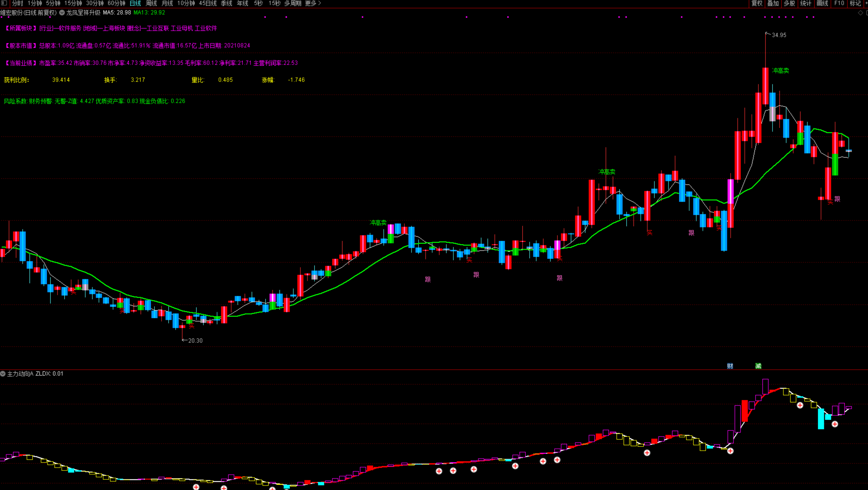The width and height of the screenshot is (868, 490).
Task: Click the 财 financial event marker
Action: pyautogui.click(x=730, y=366)
